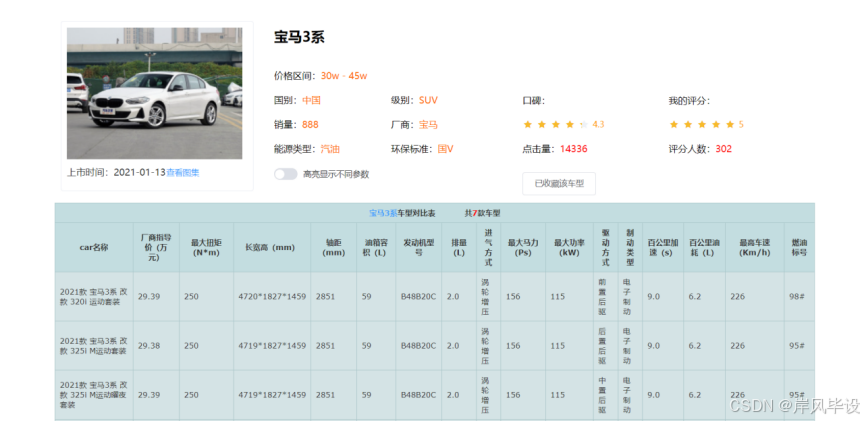Click the 国别 value 中国
Screen dimensions: 864x421
[311, 100]
